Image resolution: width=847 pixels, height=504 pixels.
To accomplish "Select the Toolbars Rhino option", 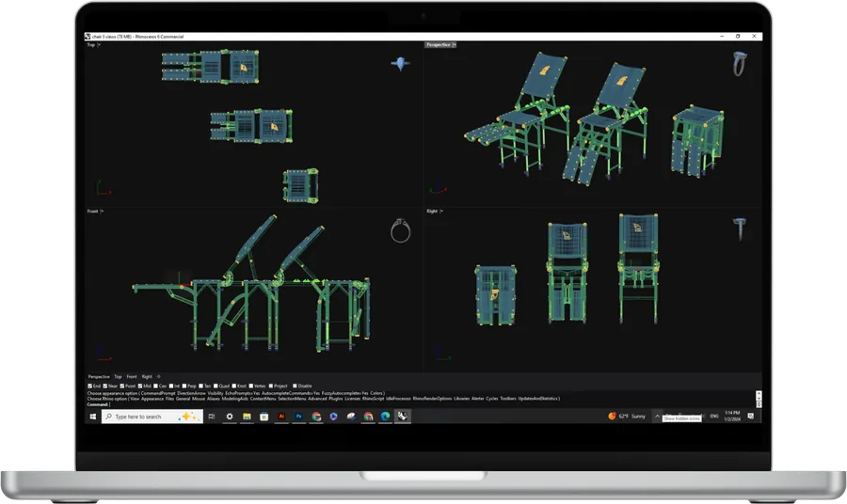I will [508, 399].
